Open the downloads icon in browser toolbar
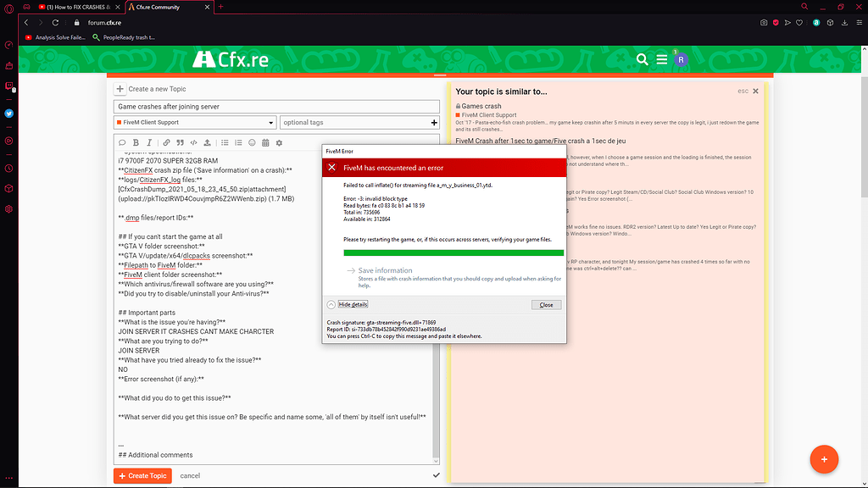 tap(845, 23)
